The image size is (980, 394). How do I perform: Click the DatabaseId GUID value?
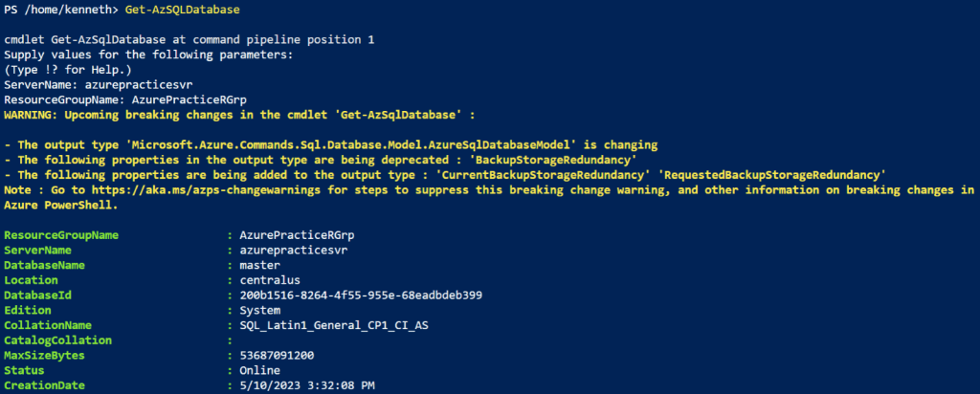point(361,295)
